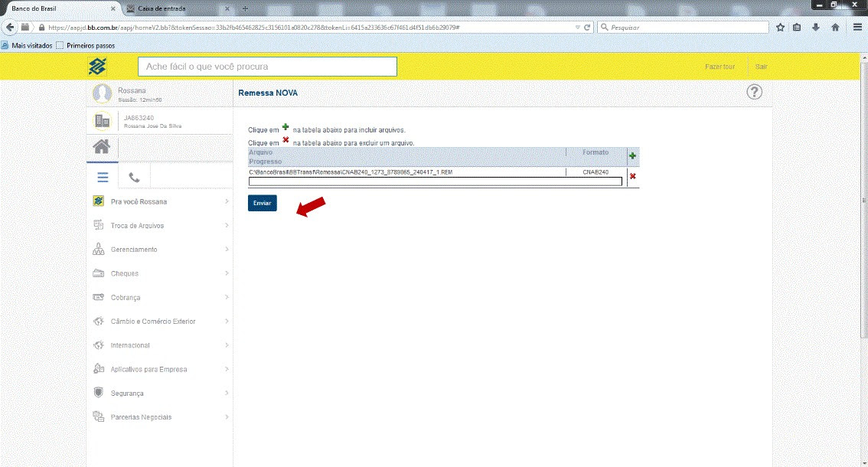868x467 pixels.
Task: Expand Segurança chevron
Action: pyautogui.click(x=227, y=393)
